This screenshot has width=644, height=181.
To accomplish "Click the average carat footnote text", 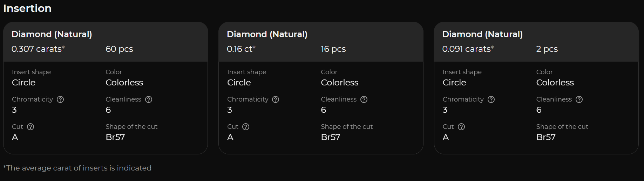I will click(x=77, y=168).
